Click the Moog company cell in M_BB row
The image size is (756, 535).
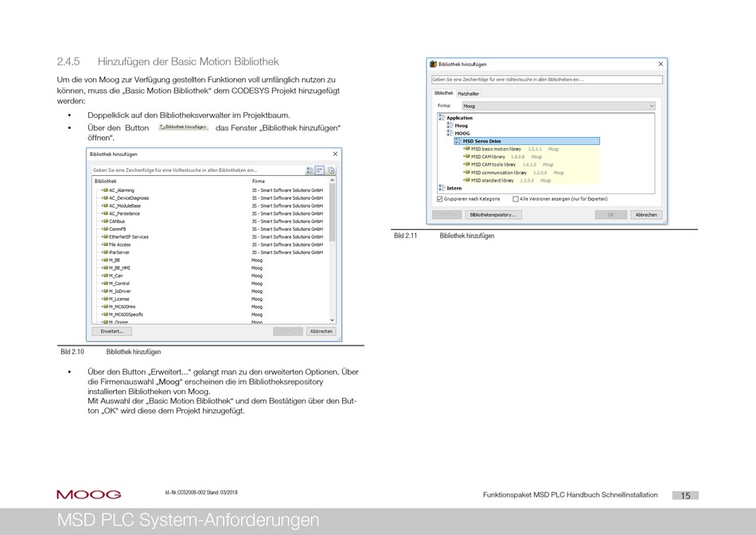coord(257,260)
